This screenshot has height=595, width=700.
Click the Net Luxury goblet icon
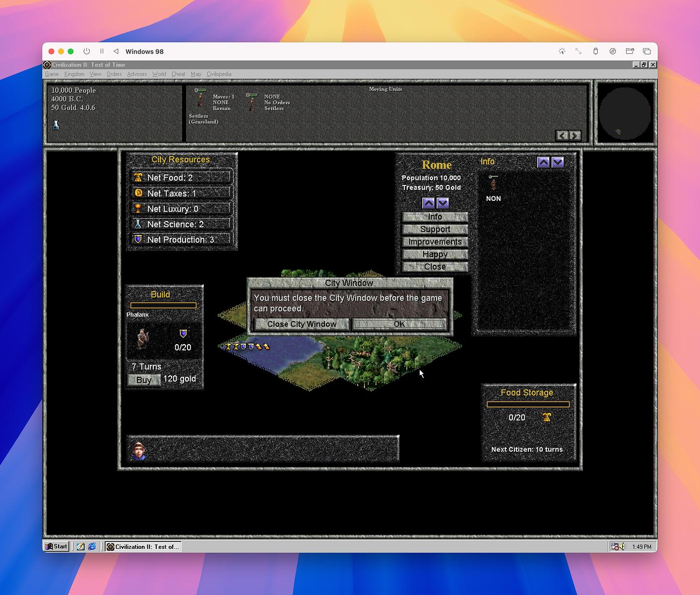(138, 208)
